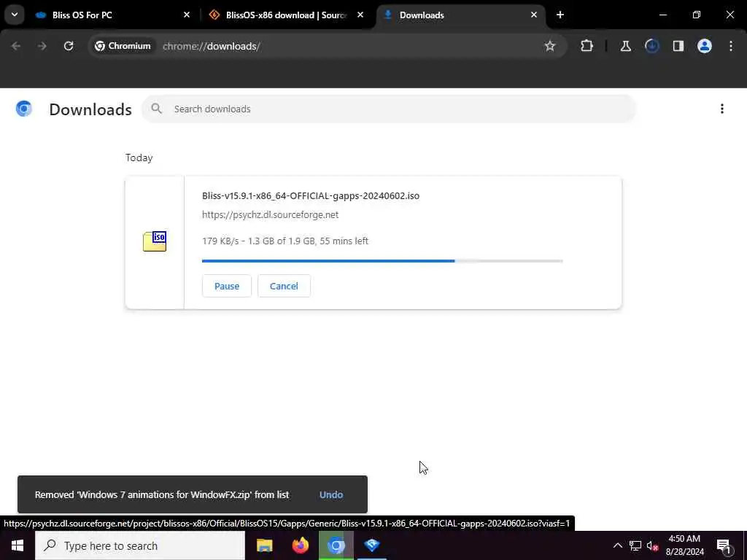Restore down the Chromium window
Viewport: 747px width, 560px height.
pyautogui.click(x=697, y=15)
